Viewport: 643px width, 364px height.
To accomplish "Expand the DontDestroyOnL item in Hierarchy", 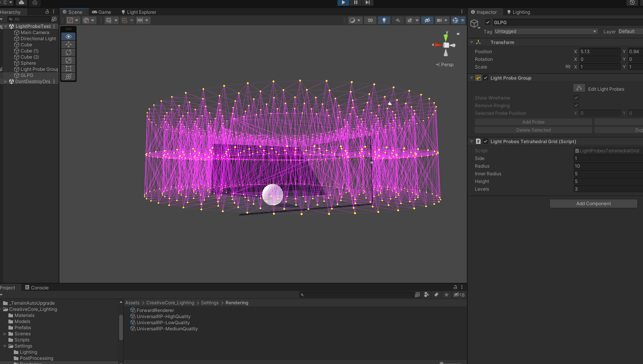I will coord(5,81).
